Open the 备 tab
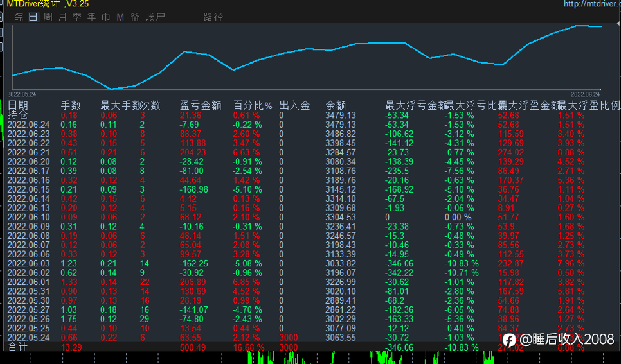The image size is (621, 364). click(134, 17)
